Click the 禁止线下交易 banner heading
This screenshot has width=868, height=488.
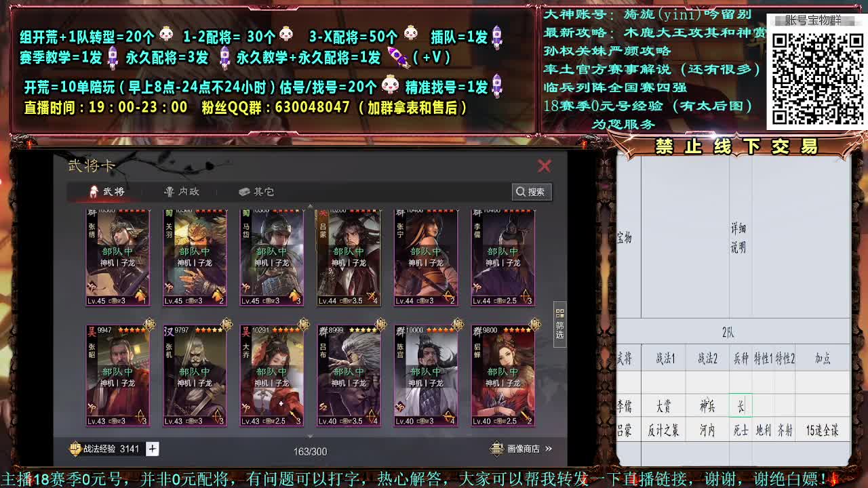pyautogui.click(x=736, y=146)
